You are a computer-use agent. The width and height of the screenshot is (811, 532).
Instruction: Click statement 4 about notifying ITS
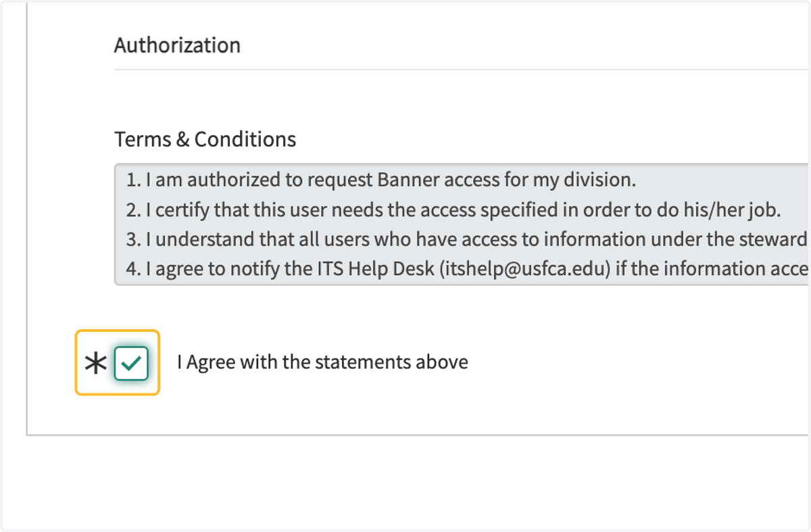[468, 269]
